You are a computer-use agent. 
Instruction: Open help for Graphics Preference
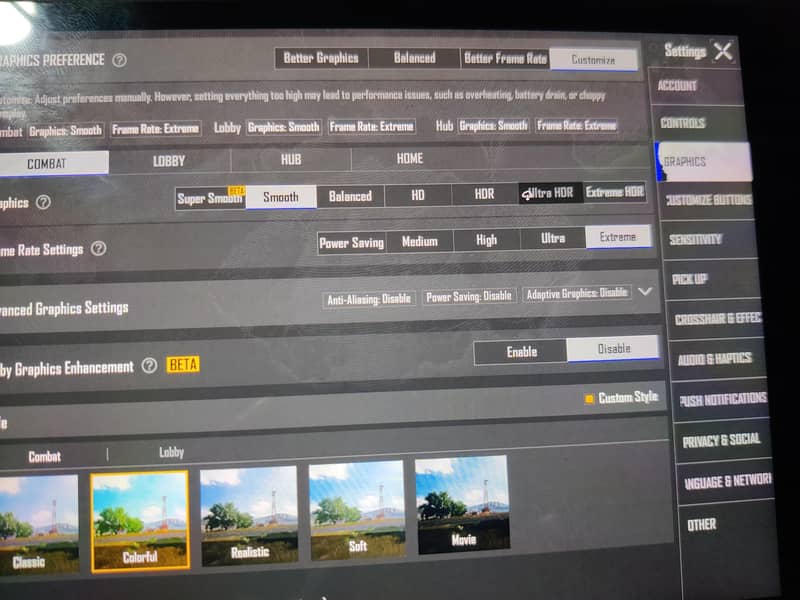click(x=119, y=60)
